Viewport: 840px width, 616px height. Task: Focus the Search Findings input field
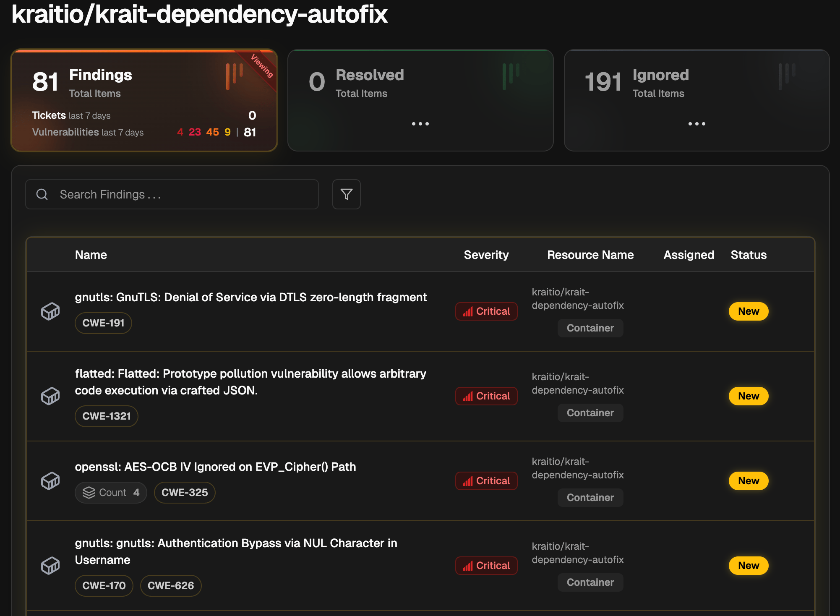172,194
